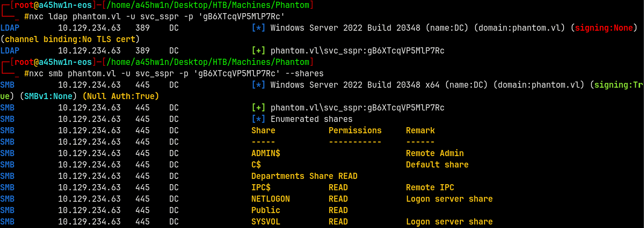Click the Public share name
This screenshot has height=228, width=644.
(265, 210)
